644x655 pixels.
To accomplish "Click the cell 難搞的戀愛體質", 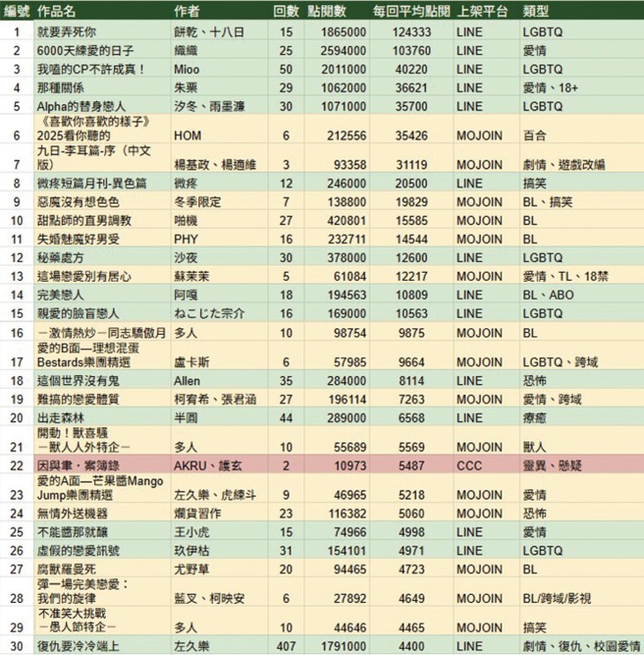I will click(x=78, y=399).
